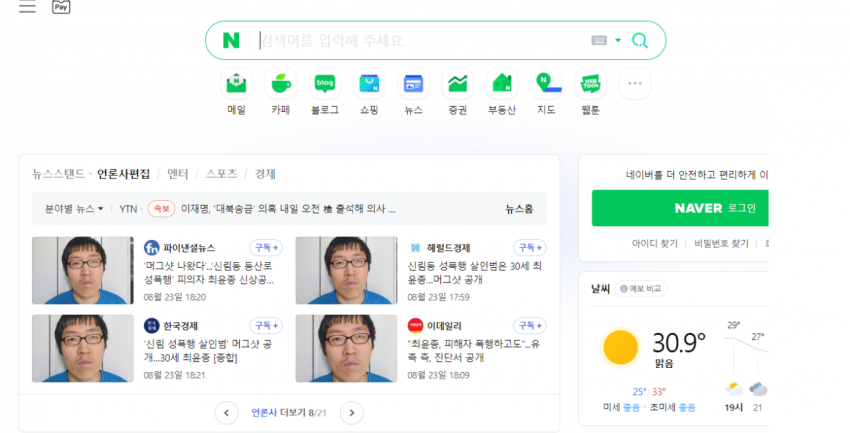Screen dimensions: 850x433
Task: Expand the search options dropdown arrow
Action: [x=618, y=41]
